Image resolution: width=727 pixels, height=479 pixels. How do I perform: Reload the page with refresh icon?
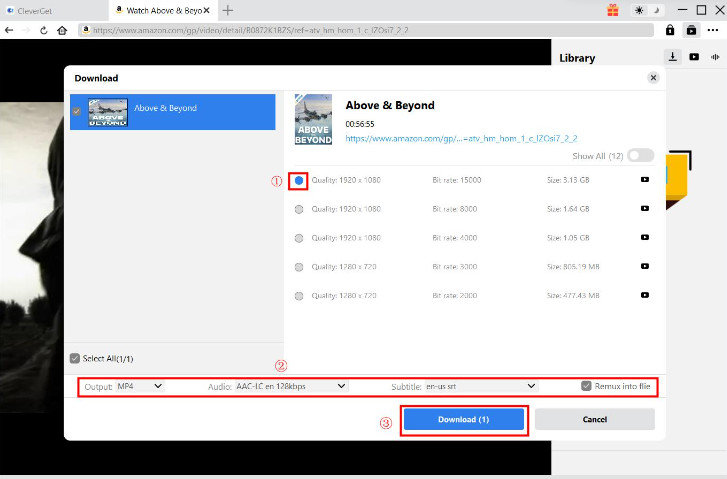point(44,31)
